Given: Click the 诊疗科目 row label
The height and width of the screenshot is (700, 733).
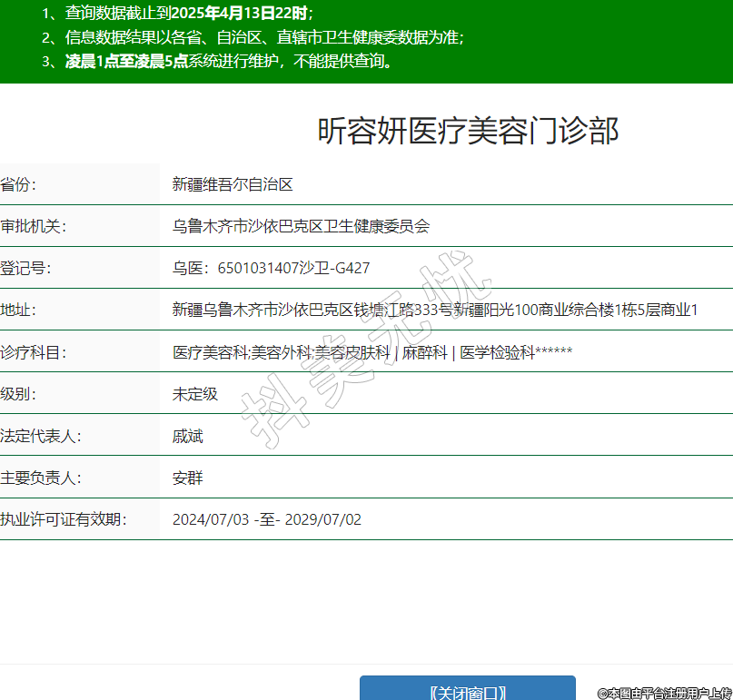Looking at the screenshot, I should (34, 352).
